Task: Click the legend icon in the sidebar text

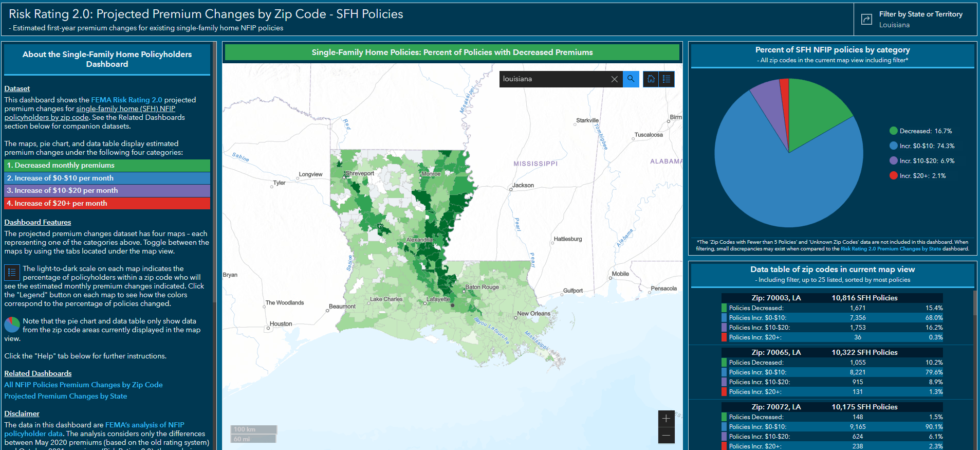Action: 12,273
